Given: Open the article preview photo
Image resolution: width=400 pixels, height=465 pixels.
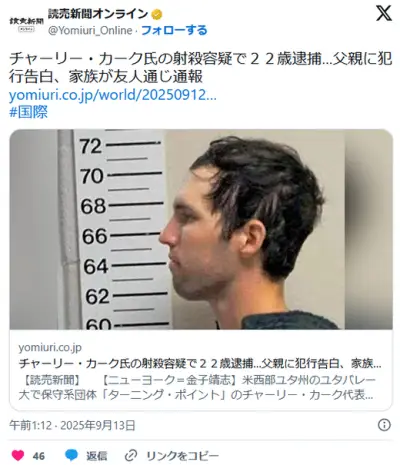Looking at the screenshot, I should click(201, 229).
